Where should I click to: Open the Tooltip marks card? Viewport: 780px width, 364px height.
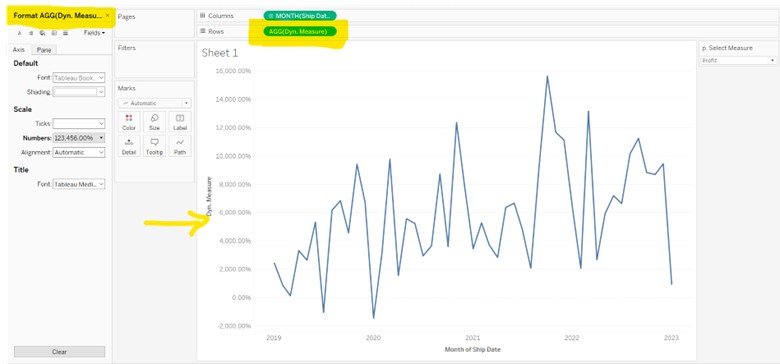coord(154,146)
